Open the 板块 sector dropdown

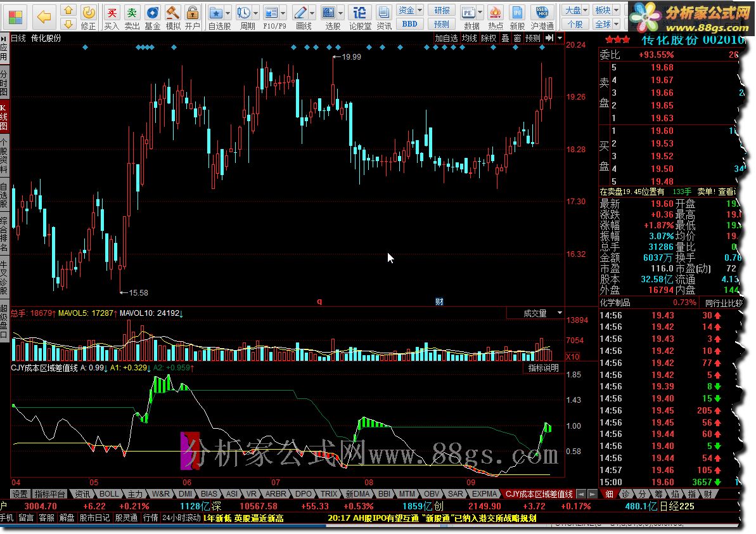pos(606,10)
